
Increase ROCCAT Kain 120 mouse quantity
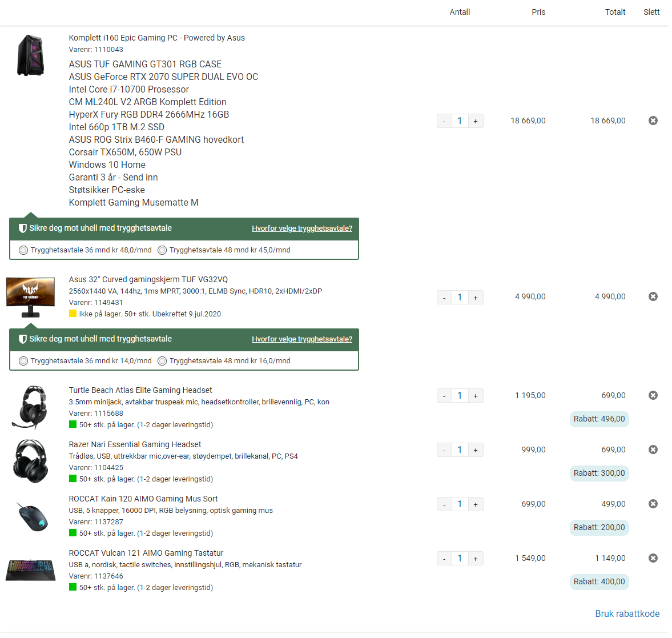[476, 504]
